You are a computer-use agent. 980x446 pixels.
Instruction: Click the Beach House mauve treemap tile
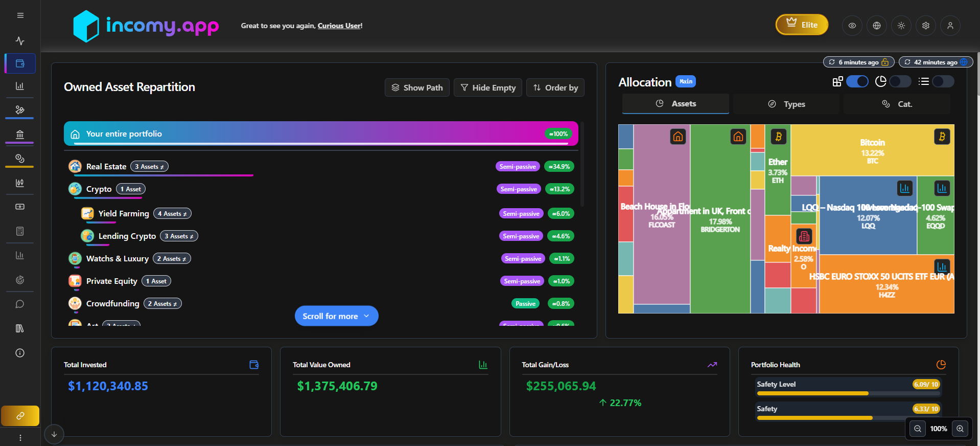coord(662,214)
